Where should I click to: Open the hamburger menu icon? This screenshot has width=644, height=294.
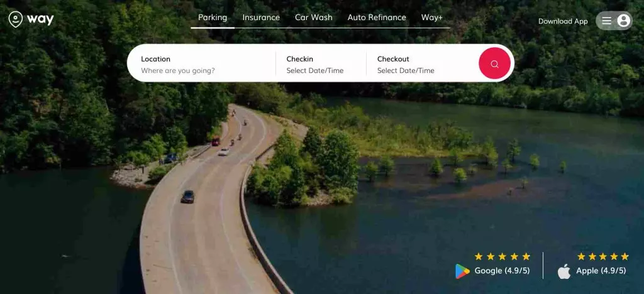pos(607,21)
